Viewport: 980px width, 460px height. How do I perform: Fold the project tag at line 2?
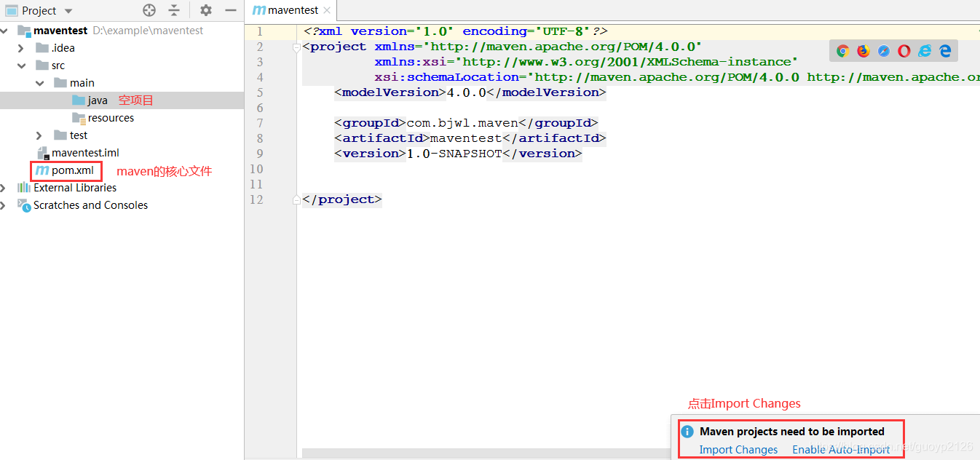click(296, 47)
